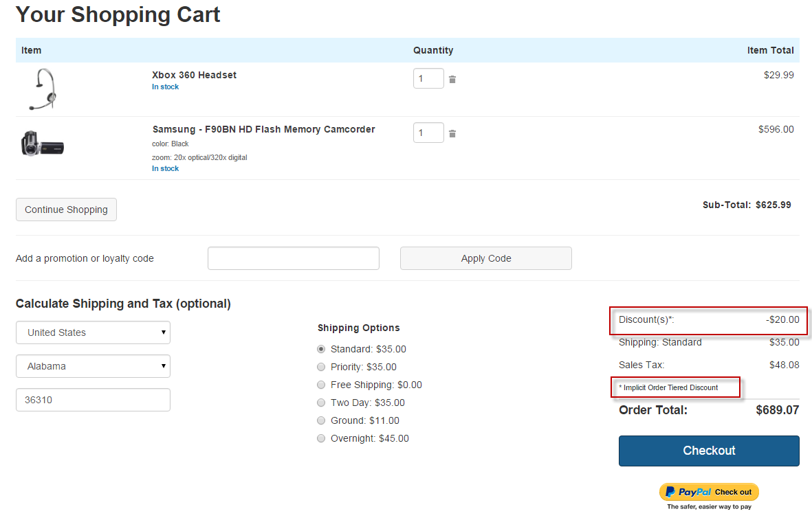This screenshot has height=520, width=812.
Task: Select Overnight shipping for $45.00
Action: pos(321,438)
